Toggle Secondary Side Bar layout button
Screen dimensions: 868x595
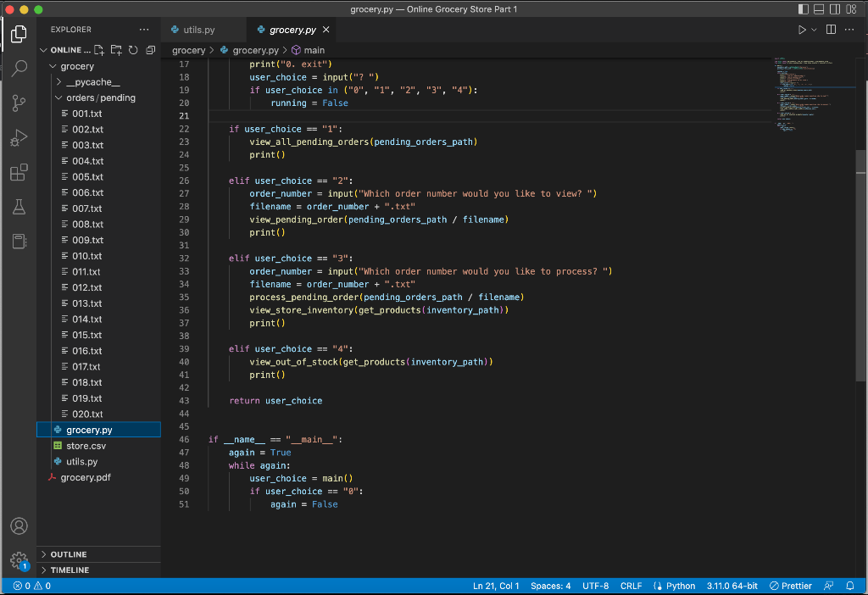coord(835,9)
